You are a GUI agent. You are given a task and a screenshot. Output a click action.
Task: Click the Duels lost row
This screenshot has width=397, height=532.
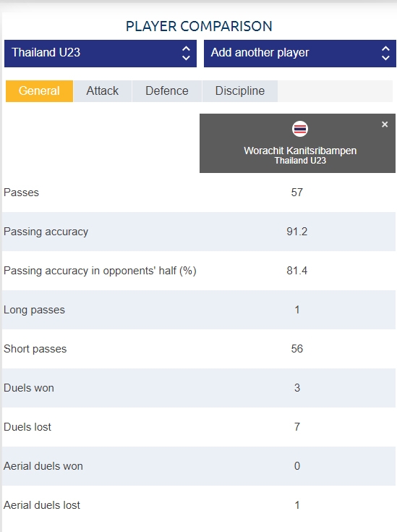(199, 427)
